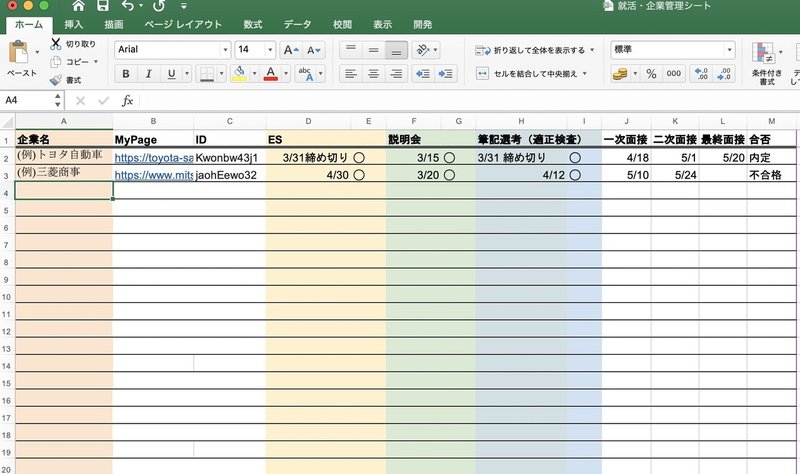
Task: Expand merge cells options arrow
Action: coord(584,74)
